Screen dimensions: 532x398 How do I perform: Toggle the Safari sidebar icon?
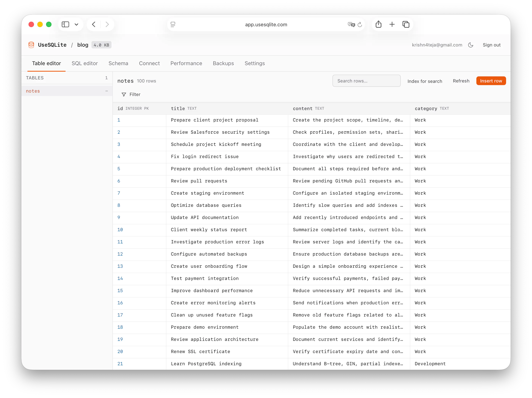click(65, 24)
